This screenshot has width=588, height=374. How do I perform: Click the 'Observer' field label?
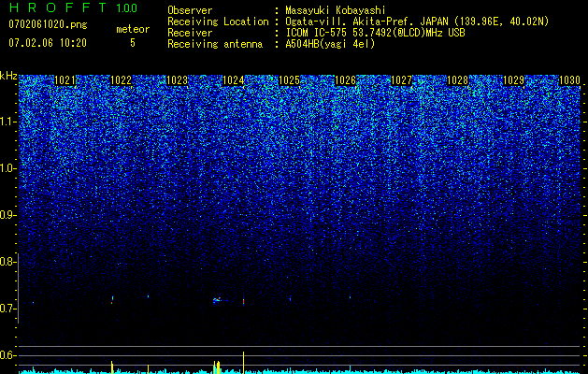pyautogui.click(x=190, y=10)
